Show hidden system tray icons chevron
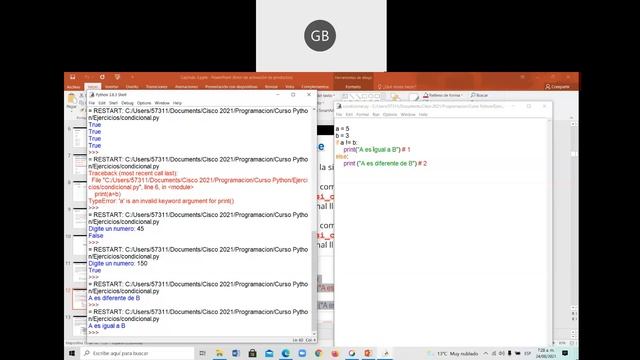640x360 pixels. 485,353
